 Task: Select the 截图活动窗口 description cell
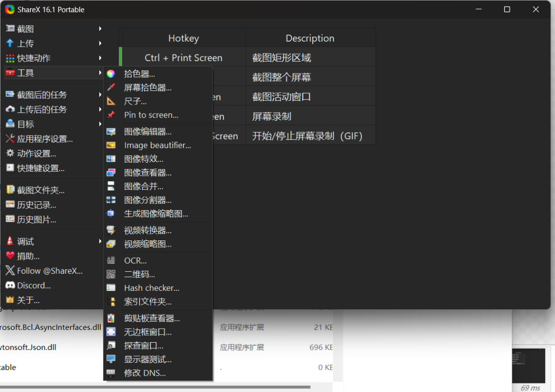pyautogui.click(x=310, y=97)
